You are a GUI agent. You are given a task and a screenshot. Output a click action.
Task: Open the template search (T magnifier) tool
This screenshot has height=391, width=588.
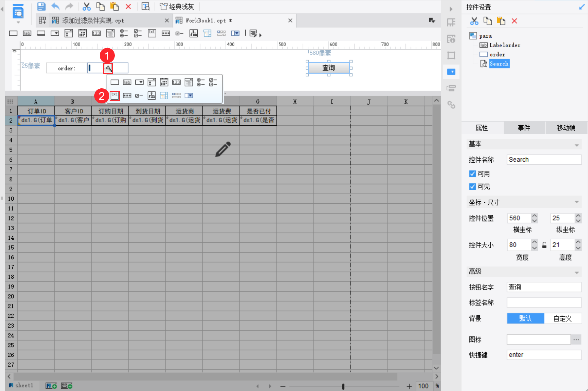pos(146,7)
